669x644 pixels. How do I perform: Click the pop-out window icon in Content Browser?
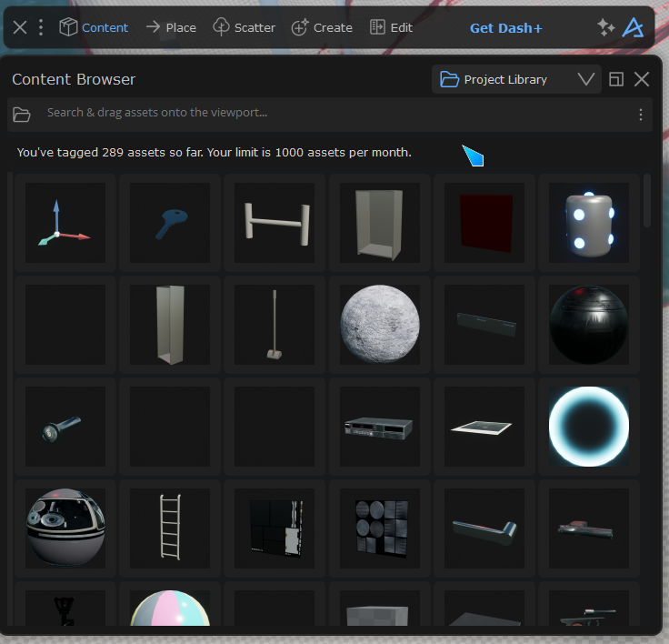[x=616, y=79]
